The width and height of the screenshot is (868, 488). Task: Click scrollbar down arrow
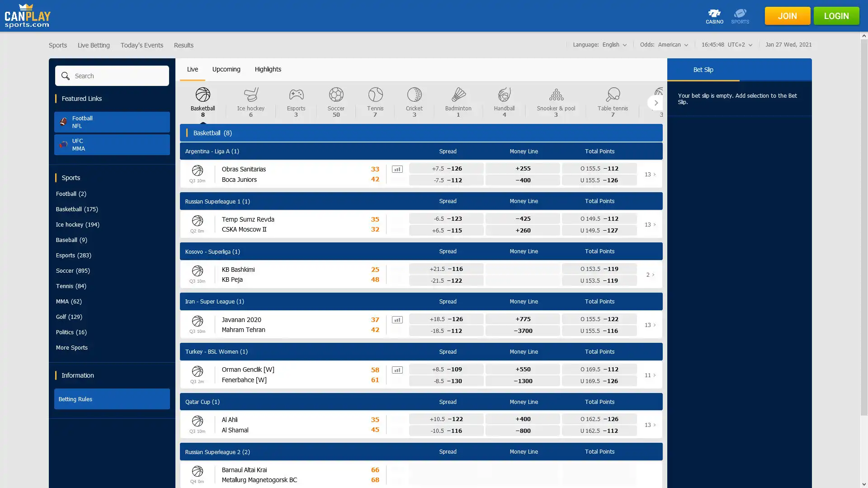(x=864, y=484)
